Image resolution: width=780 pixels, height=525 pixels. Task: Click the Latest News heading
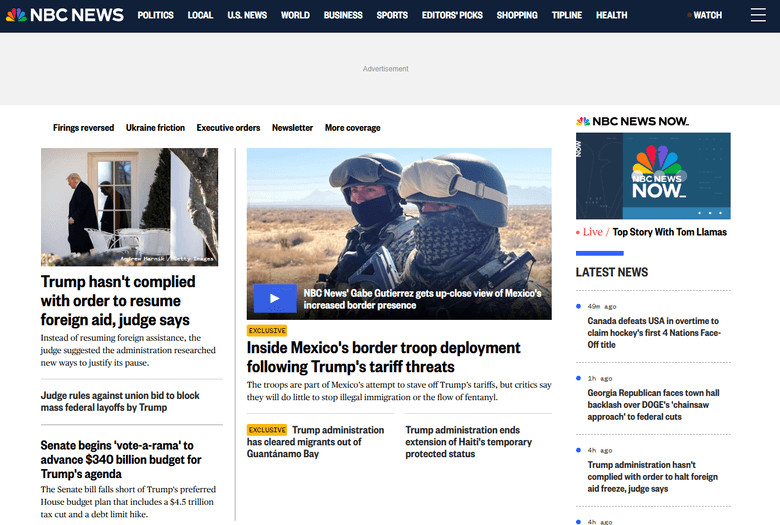point(612,272)
